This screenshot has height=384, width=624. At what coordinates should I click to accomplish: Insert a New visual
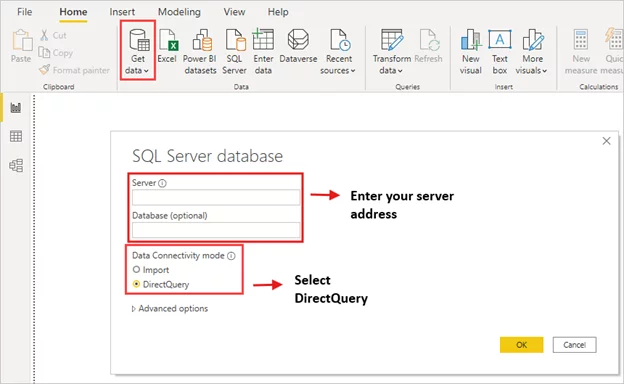point(471,52)
